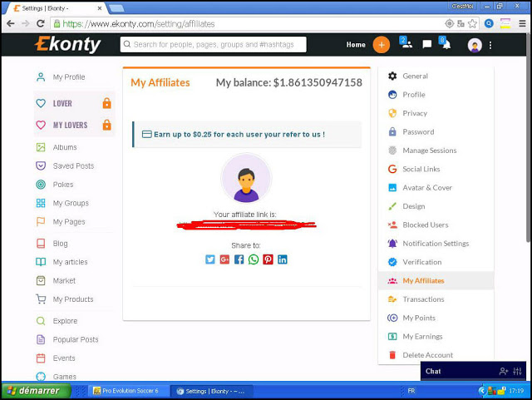Screen dimensions: 532x400
Task: Click the browser back arrow
Action: tap(11, 23)
